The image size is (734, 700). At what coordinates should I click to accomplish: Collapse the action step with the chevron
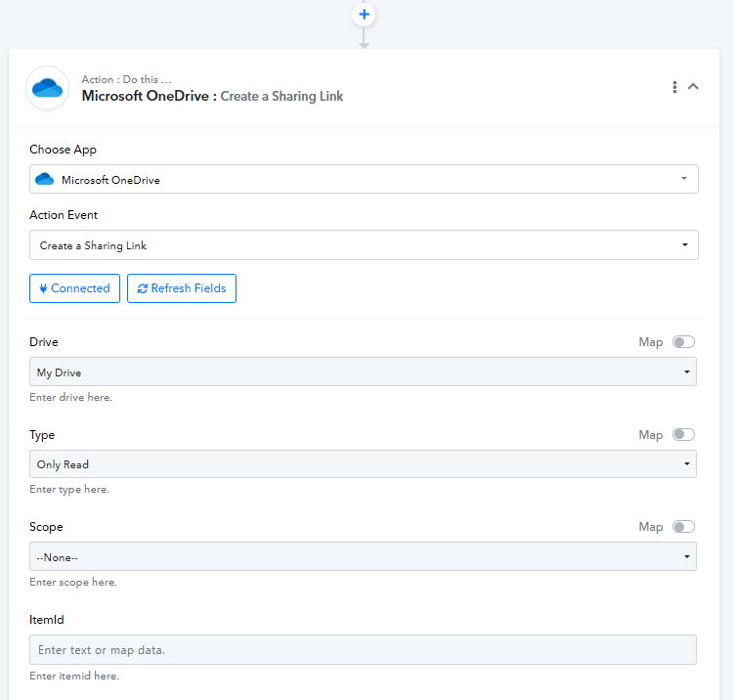pyautogui.click(x=693, y=87)
